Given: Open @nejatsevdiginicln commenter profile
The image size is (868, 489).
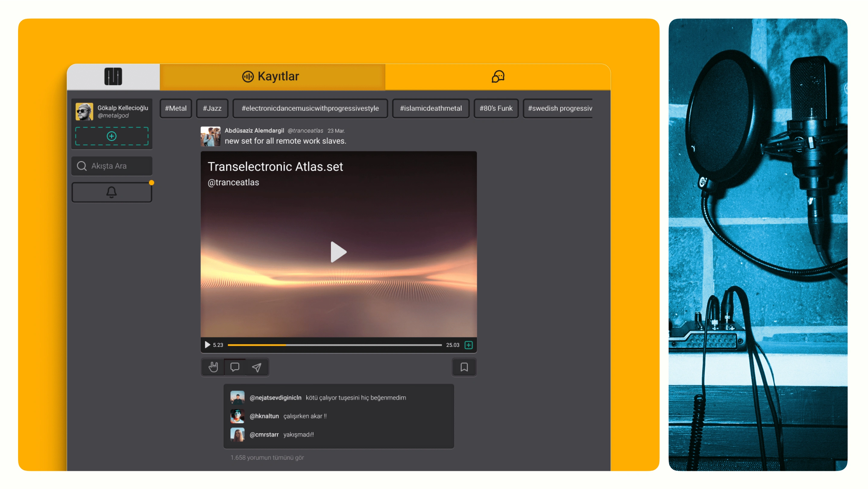Looking at the screenshot, I should (x=275, y=398).
